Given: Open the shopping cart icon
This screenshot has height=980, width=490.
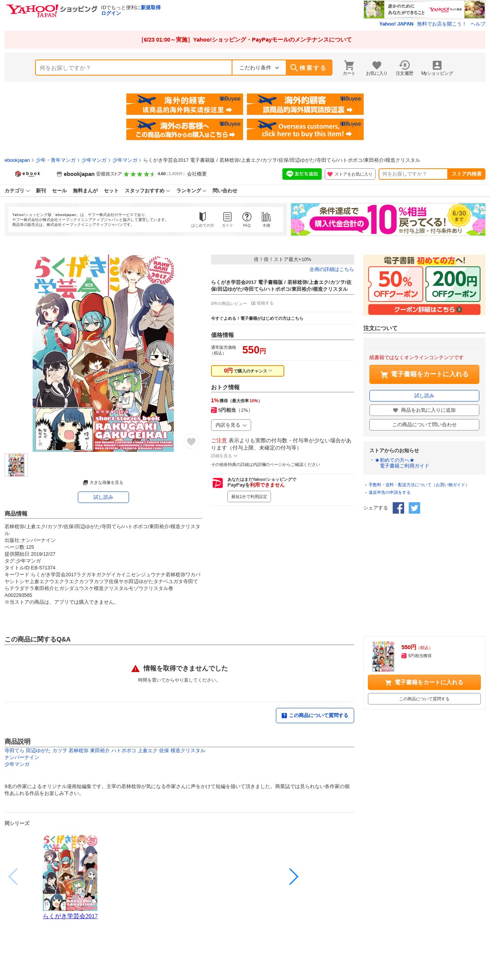Looking at the screenshot, I should click(x=349, y=68).
